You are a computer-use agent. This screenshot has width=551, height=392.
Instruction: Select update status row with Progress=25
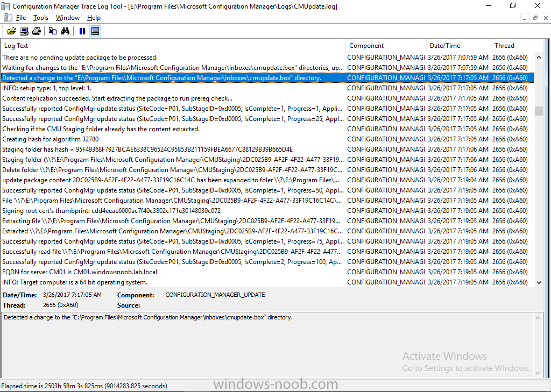point(268,118)
